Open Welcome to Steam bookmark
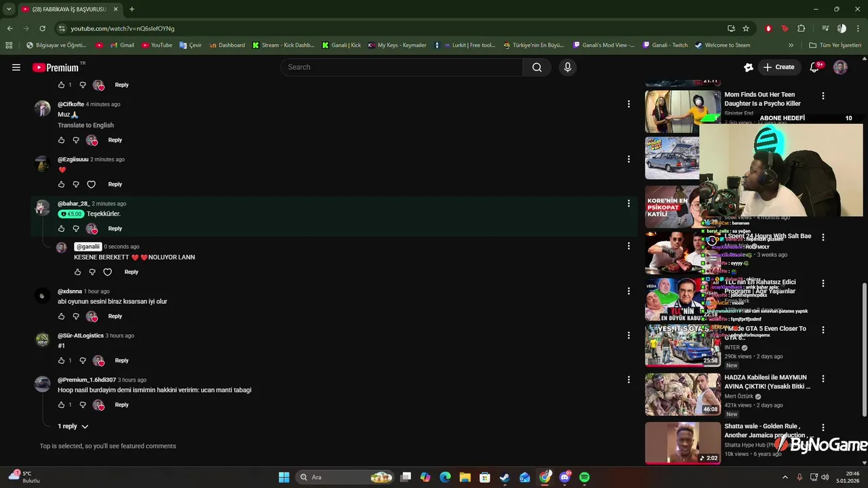 coord(723,45)
